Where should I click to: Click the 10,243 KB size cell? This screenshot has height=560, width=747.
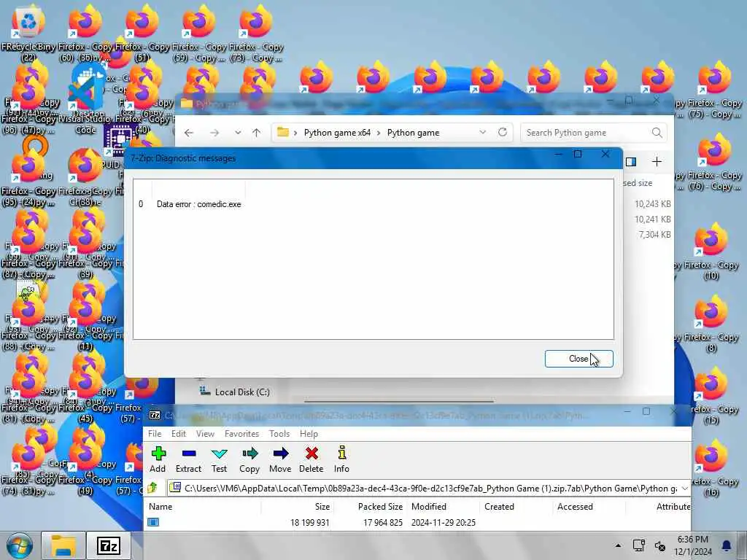[653, 204]
